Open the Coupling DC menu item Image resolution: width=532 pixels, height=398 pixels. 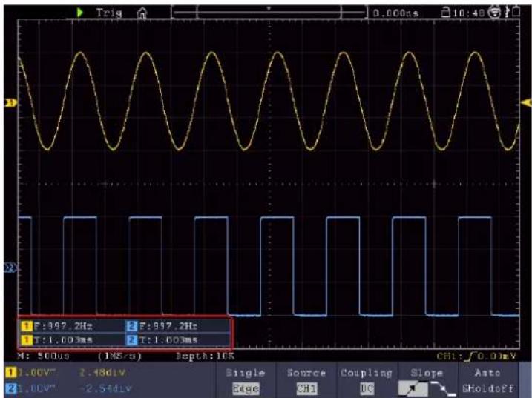click(367, 380)
